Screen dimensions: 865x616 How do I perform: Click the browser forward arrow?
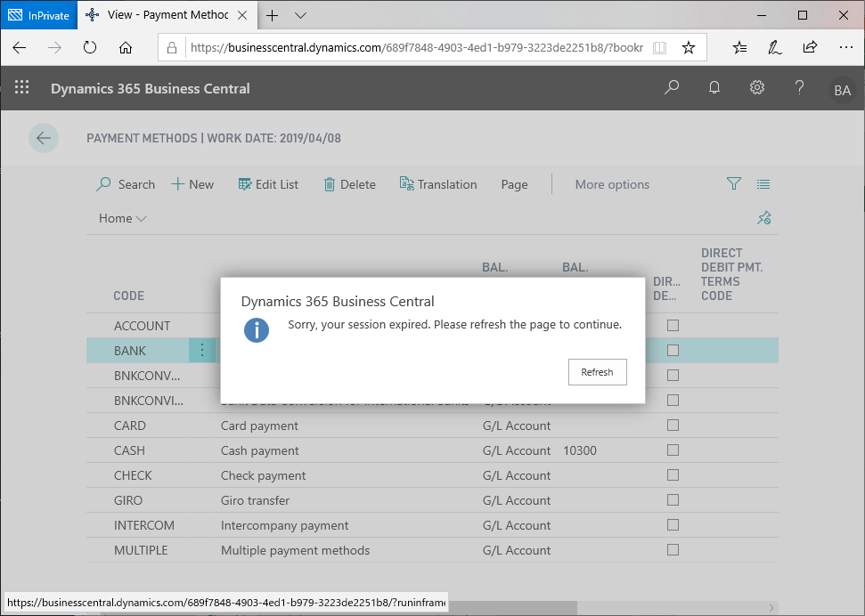point(54,48)
